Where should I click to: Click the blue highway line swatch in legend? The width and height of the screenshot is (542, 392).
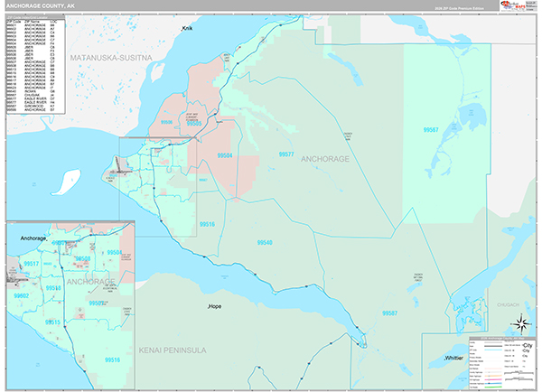pos(493,383)
